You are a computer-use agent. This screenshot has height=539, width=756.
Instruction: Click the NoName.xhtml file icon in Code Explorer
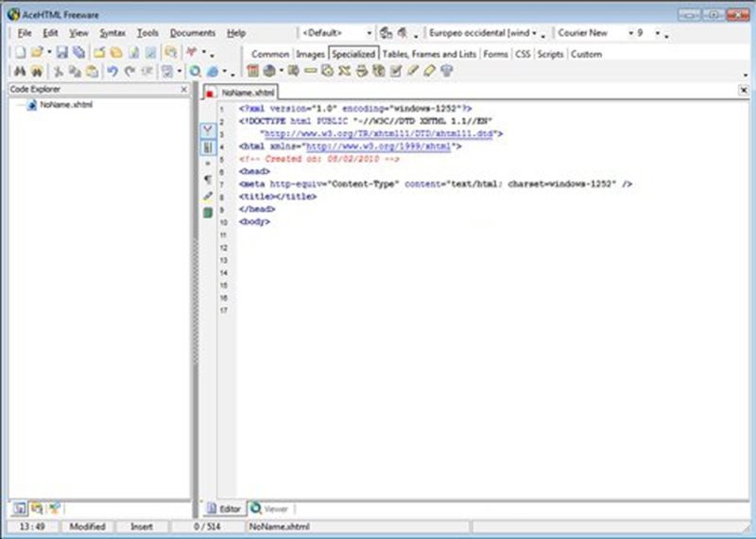click(32, 105)
